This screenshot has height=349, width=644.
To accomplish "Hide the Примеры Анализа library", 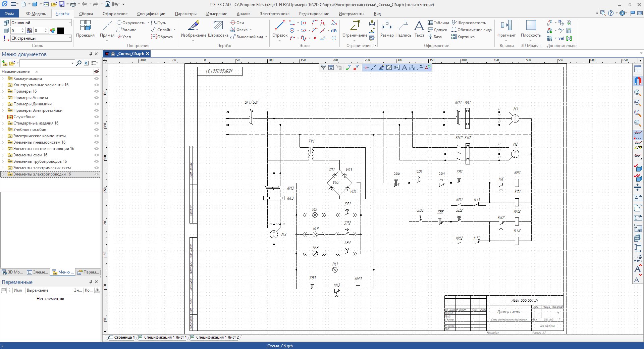I will point(97,98).
